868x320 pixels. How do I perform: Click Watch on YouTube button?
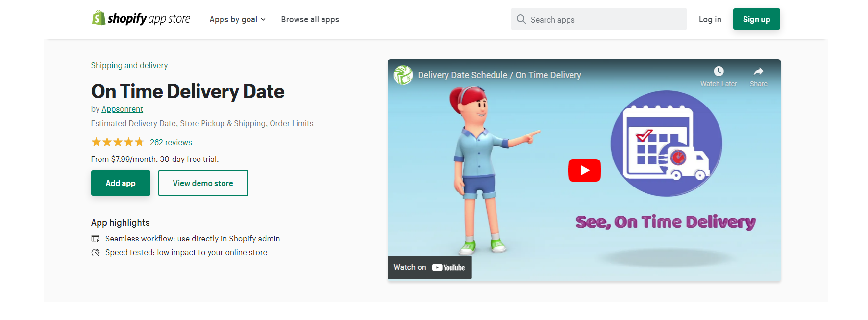429,267
